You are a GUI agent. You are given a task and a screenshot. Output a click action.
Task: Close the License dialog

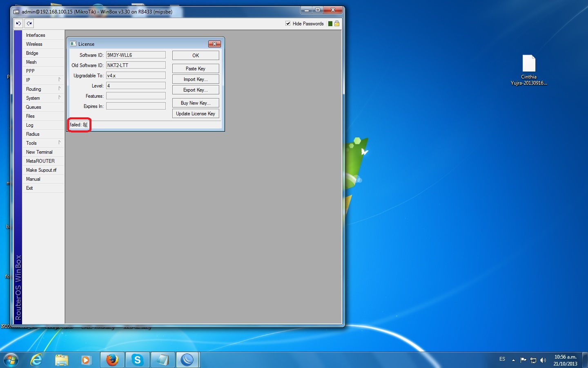click(x=214, y=44)
